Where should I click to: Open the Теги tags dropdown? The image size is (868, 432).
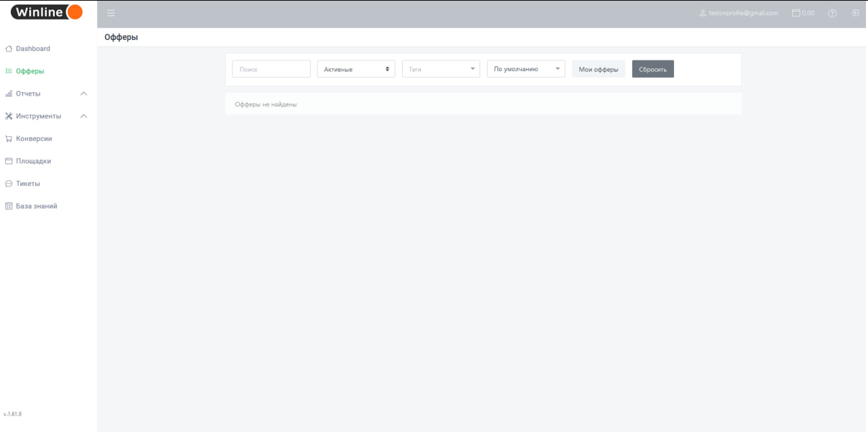tap(441, 69)
